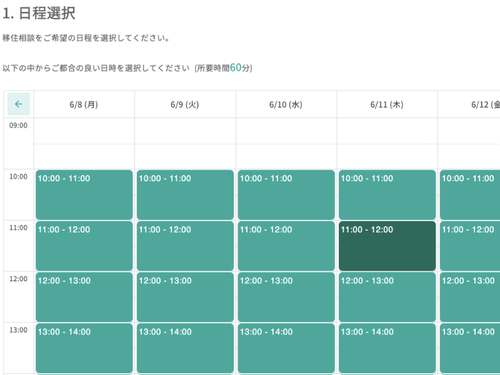Choose 12:00 - 13:00 slot on 6/11 (木)

tap(387, 297)
